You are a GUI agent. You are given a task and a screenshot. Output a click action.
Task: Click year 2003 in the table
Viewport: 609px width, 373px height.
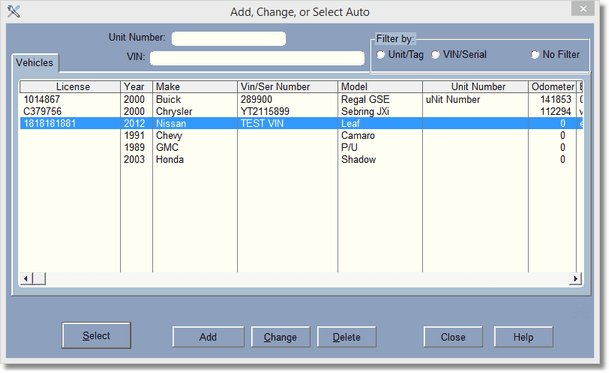click(134, 160)
